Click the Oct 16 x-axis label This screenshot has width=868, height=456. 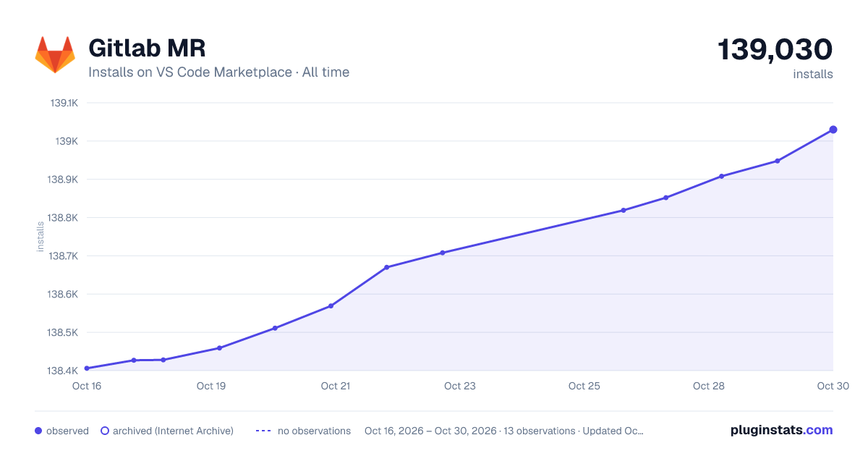[x=87, y=386]
